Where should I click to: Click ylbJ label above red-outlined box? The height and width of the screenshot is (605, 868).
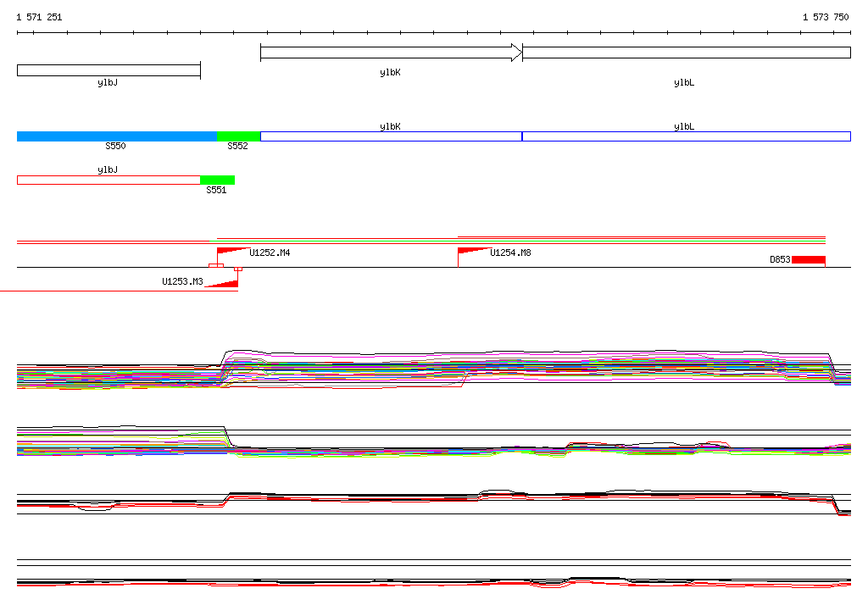click(108, 170)
